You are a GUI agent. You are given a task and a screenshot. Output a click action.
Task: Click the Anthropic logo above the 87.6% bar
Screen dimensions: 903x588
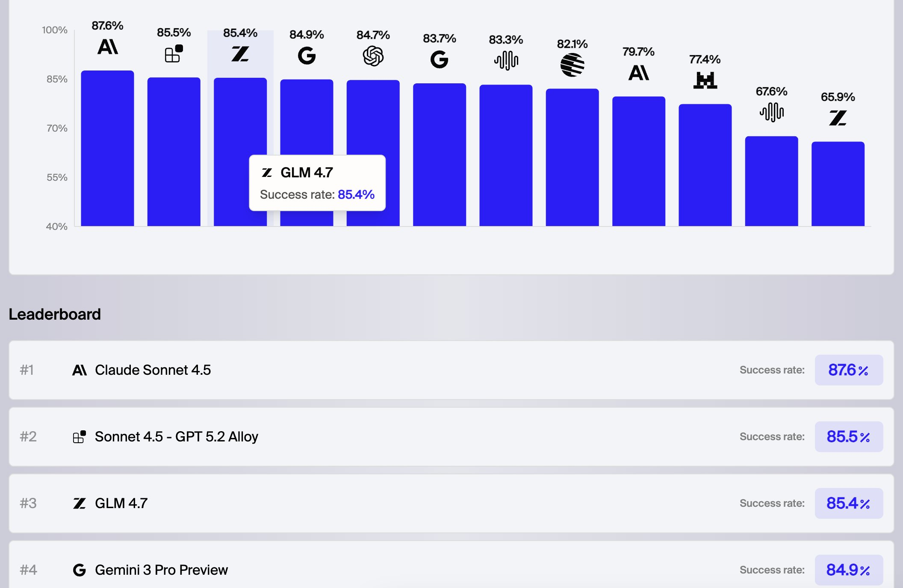click(x=107, y=47)
